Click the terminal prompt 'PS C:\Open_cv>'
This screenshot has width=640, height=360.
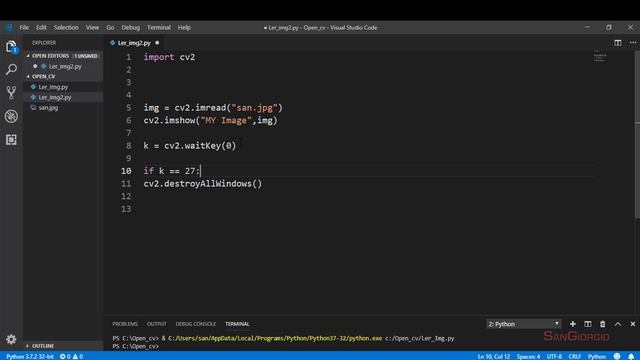point(135,346)
